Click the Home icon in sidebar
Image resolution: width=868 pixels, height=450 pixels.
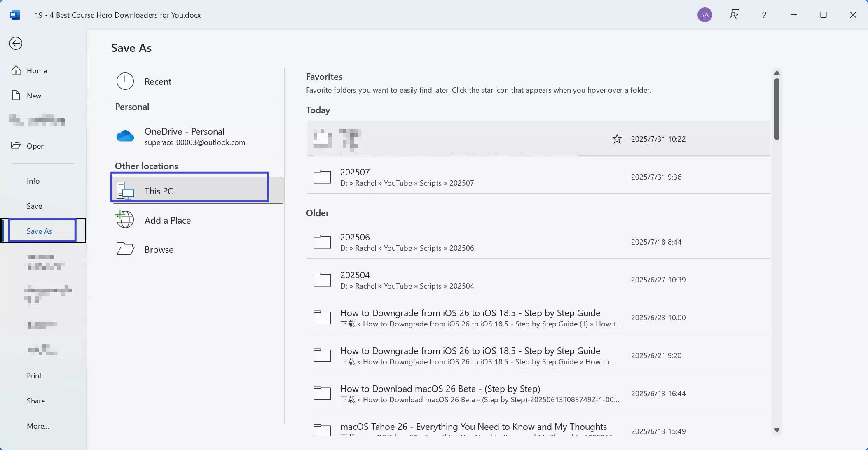[x=16, y=70]
